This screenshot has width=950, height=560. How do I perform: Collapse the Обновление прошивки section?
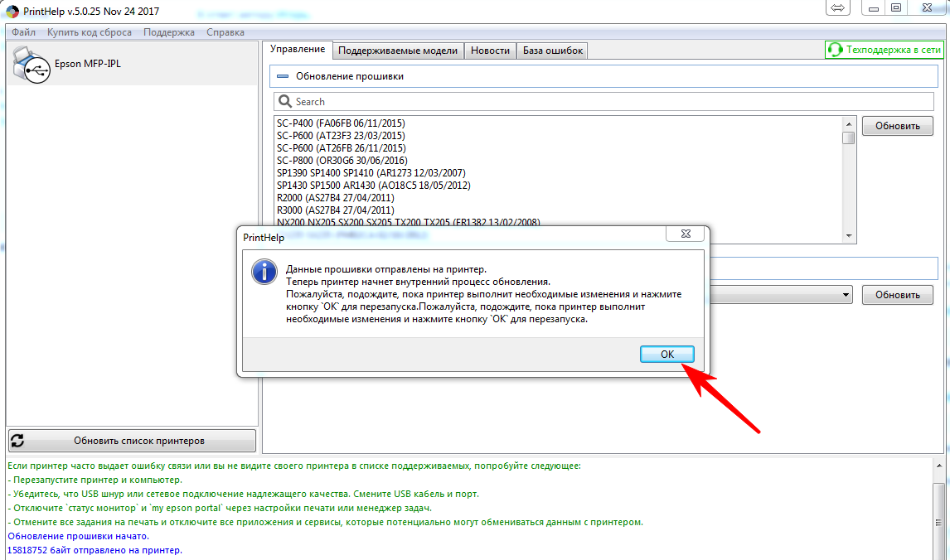(283, 76)
